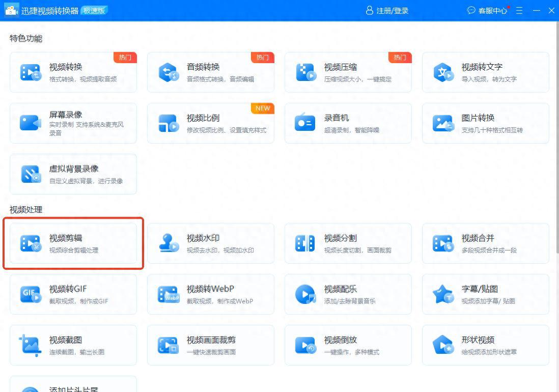Screen dimensions: 559x392
Task: Choose the 视频合并 merge videos card
Action: [x=485, y=243]
